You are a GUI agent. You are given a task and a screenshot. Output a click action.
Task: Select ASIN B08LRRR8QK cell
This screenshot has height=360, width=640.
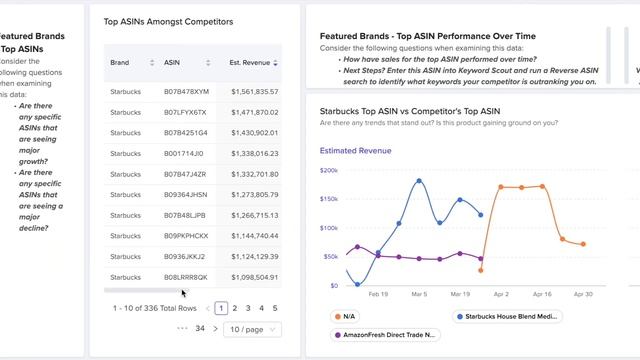186,278
